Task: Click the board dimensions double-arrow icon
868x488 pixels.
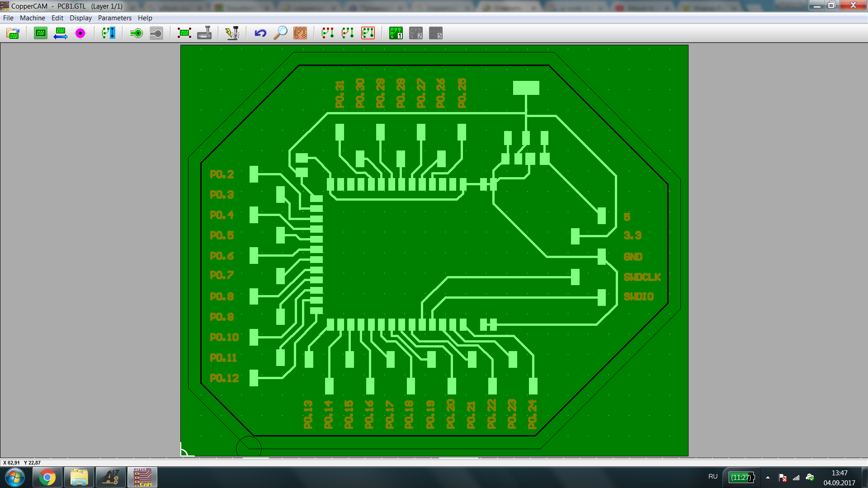Action: tap(60, 33)
